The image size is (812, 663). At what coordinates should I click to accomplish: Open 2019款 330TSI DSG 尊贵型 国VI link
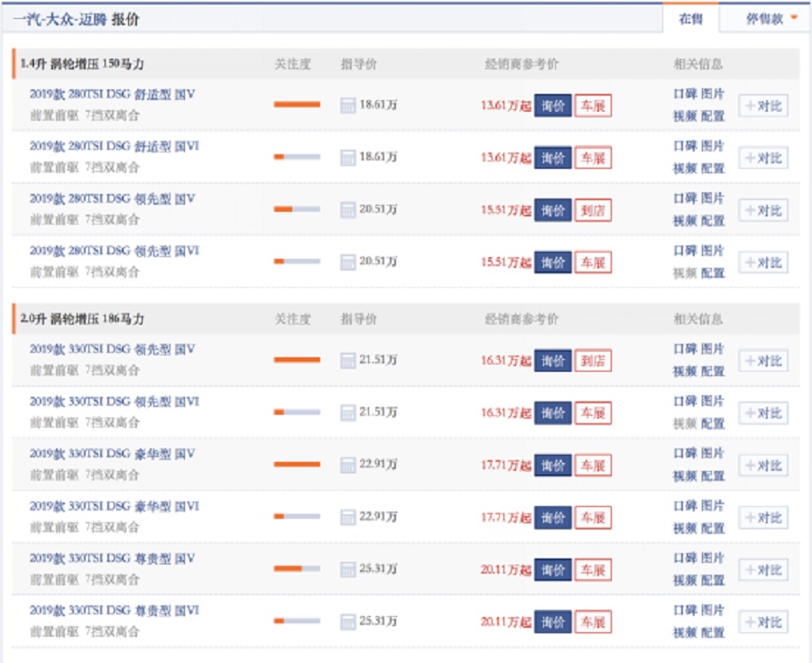coord(115,611)
